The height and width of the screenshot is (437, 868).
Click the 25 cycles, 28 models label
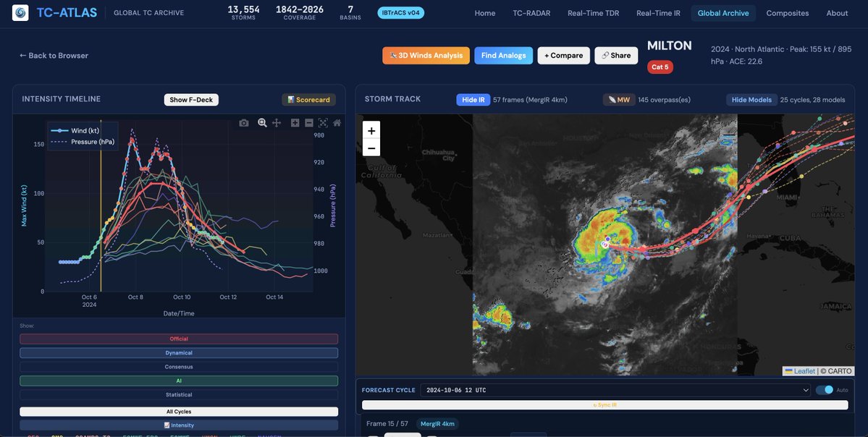[x=813, y=100]
